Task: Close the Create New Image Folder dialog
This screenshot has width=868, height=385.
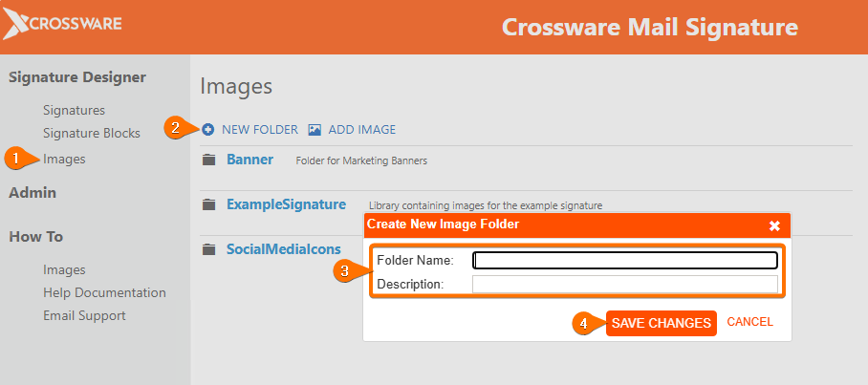Action: coord(775,225)
